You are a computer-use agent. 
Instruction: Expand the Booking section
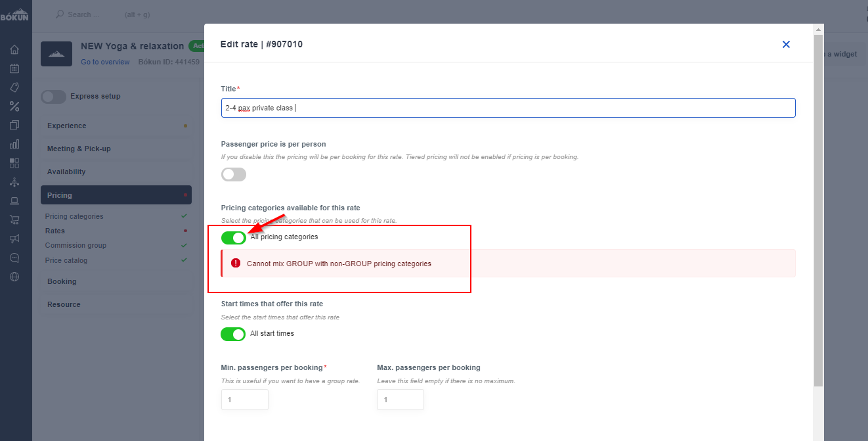(x=116, y=281)
